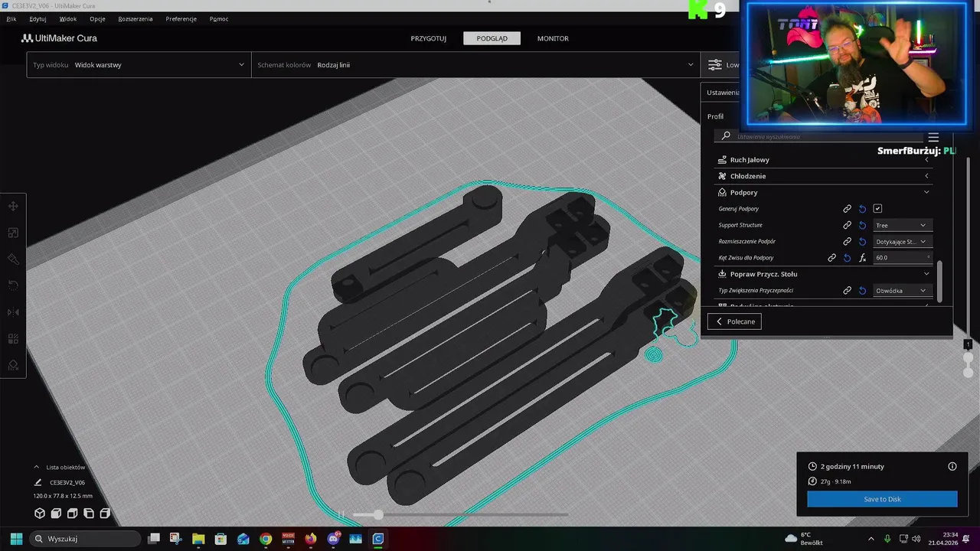980x551 pixels.
Task: Select the Move tool in left toolbar
Action: 13,207
